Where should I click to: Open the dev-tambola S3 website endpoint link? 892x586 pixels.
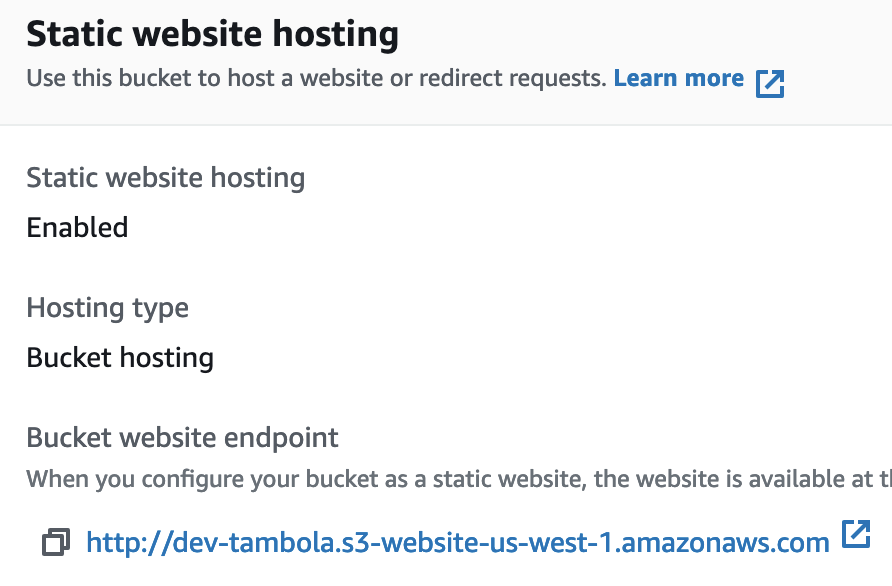pos(457,543)
